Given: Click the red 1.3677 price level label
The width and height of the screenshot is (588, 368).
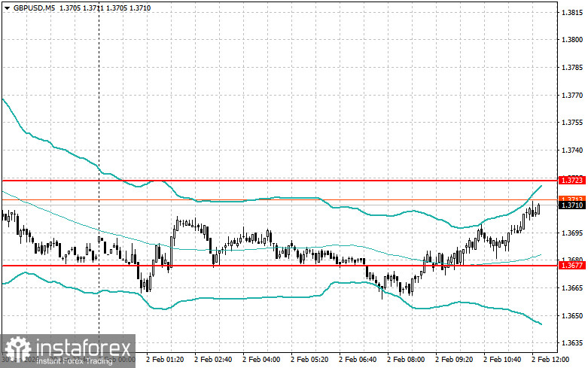Looking at the screenshot, I should [572, 266].
